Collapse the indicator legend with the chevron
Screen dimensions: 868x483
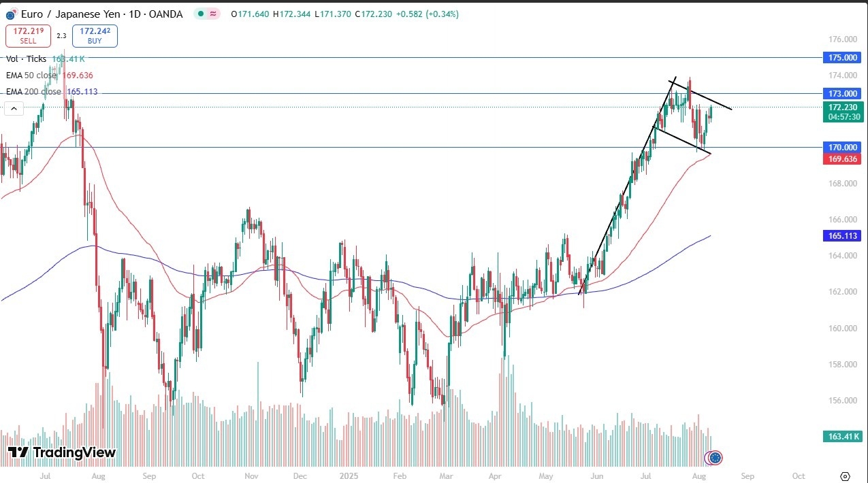(x=14, y=107)
